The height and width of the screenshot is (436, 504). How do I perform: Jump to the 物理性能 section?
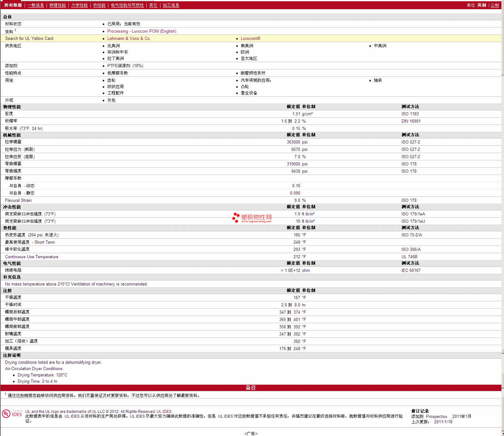[57, 5]
